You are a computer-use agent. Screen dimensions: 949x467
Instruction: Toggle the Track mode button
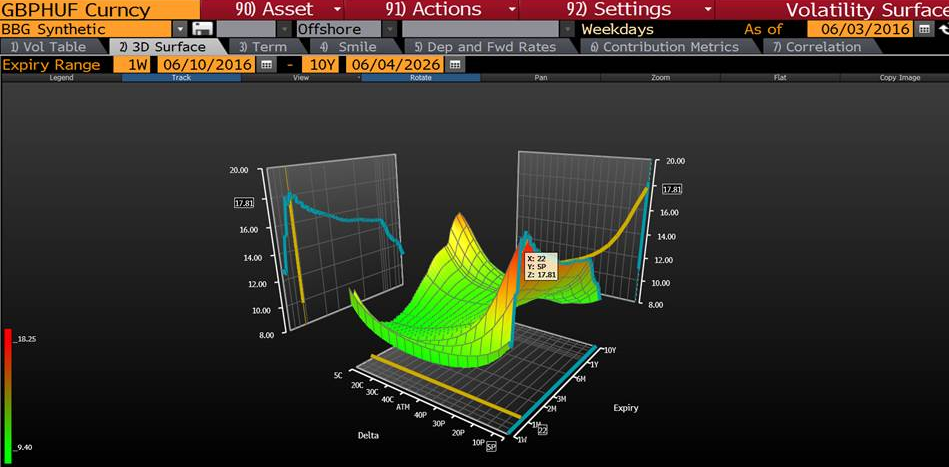pyautogui.click(x=181, y=77)
